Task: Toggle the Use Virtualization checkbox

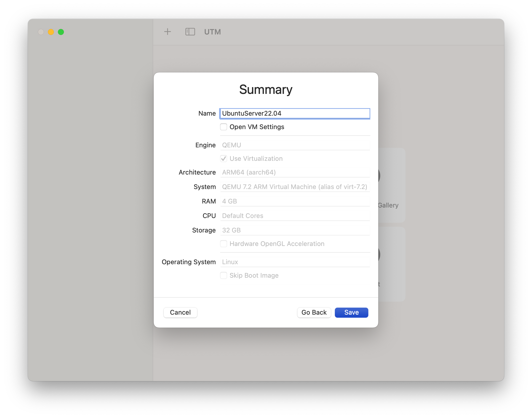Action: (x=224, y=159)
